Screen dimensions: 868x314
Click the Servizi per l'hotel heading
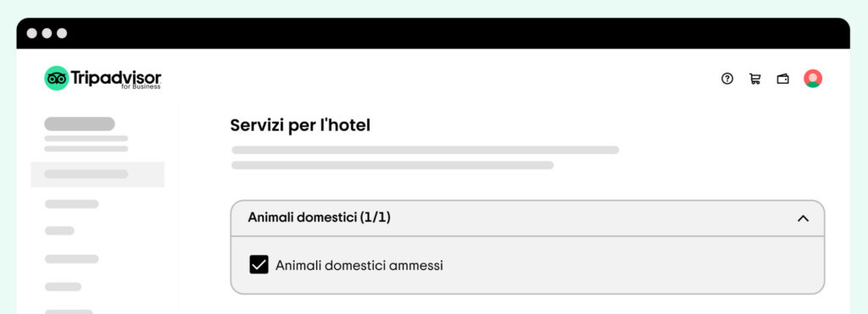coord(300,125)
